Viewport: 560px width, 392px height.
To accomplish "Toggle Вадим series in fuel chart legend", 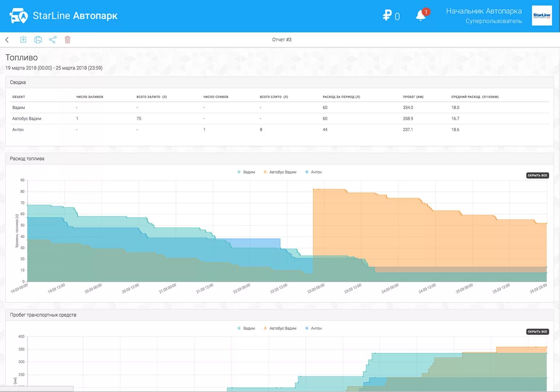I will pos(246,172).
